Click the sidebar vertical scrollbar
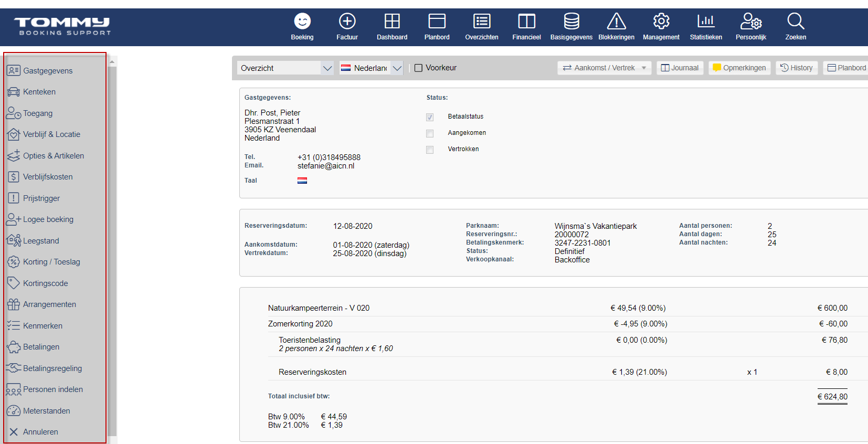The image size is (868, 444). pos(112,251)
